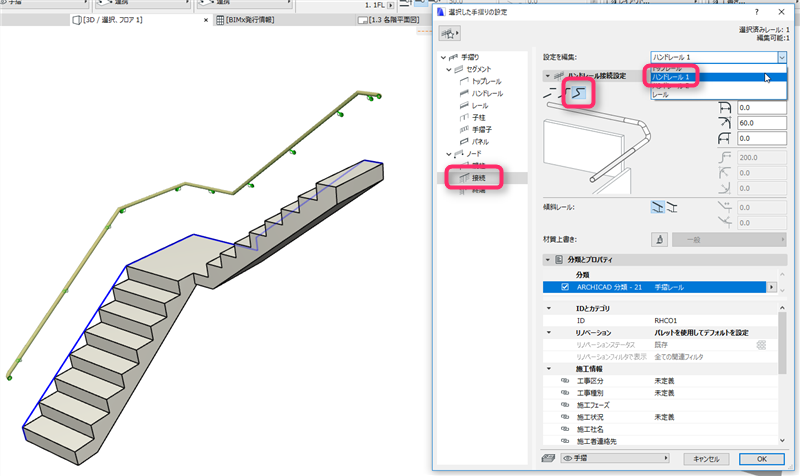800x476 pixels.
Task: Collapse the IDとカテゴリ group
Action: pyautogui.click(x=549, y=308)
